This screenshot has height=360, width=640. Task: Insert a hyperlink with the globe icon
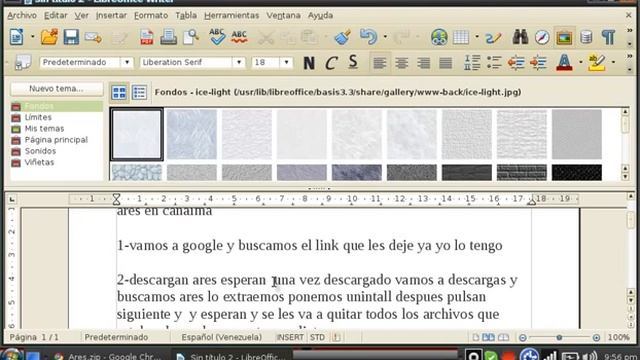pyautogui.click(x=439, y=37)
